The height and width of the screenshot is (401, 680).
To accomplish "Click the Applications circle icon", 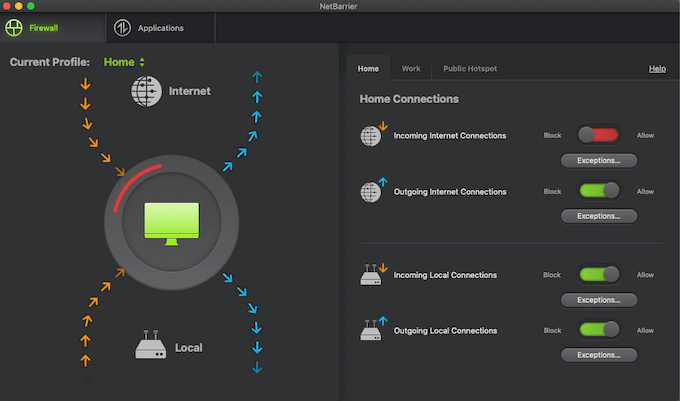I will (x=122, y=28).
